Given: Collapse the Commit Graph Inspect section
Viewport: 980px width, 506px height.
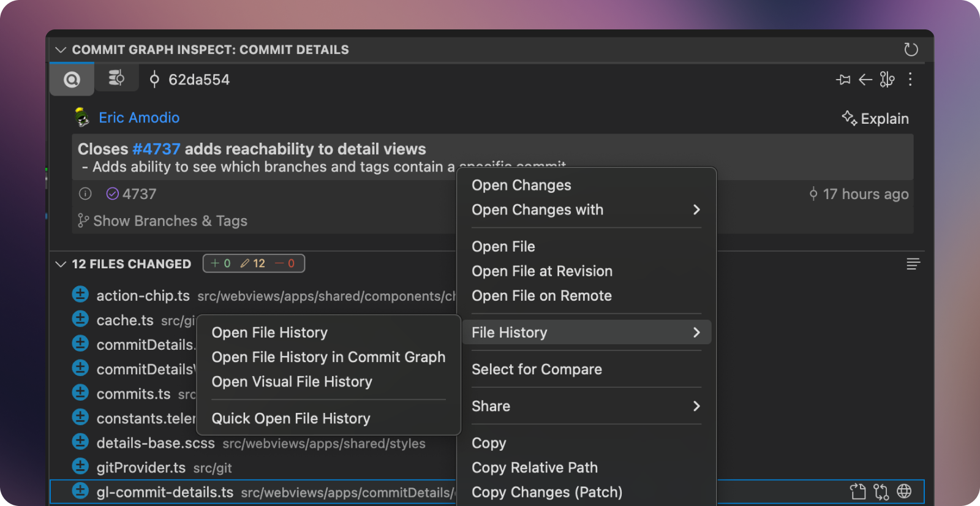Looking at the screenshot, I should [x=61, y=50].
